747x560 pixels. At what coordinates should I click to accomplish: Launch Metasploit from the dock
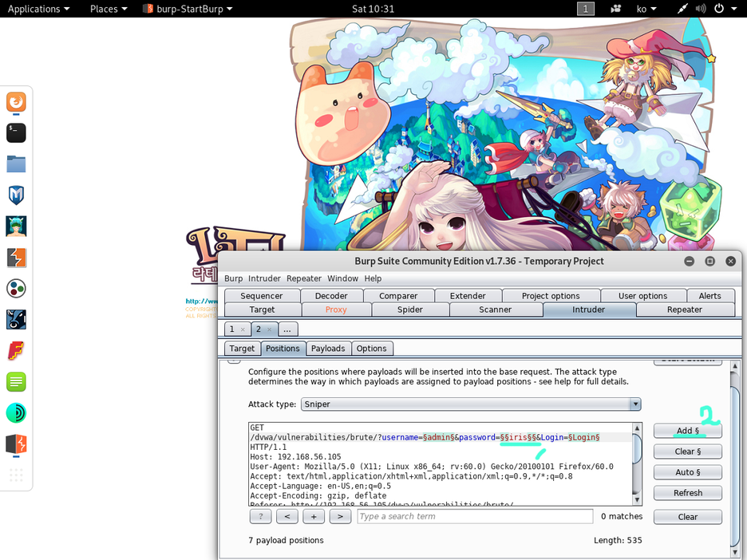pyautogui.click(x=16, y=195)
